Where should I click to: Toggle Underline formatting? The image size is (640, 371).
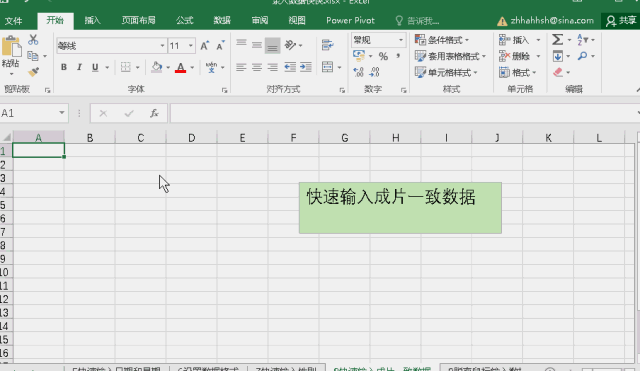click(95, 67)
